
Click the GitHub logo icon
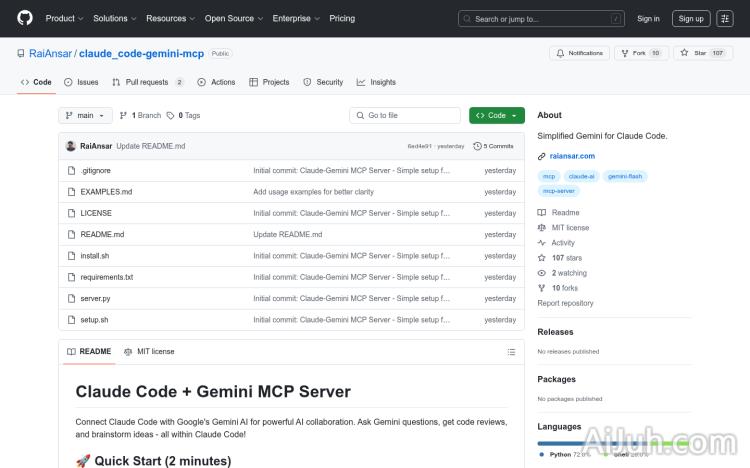point(25,18)
